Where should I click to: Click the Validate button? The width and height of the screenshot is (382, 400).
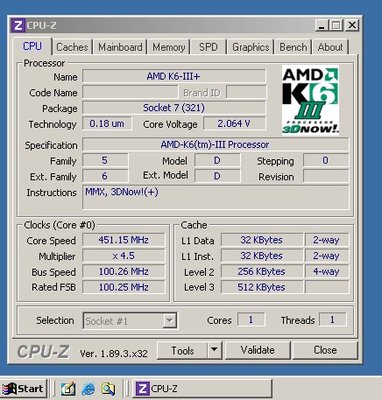258,350
